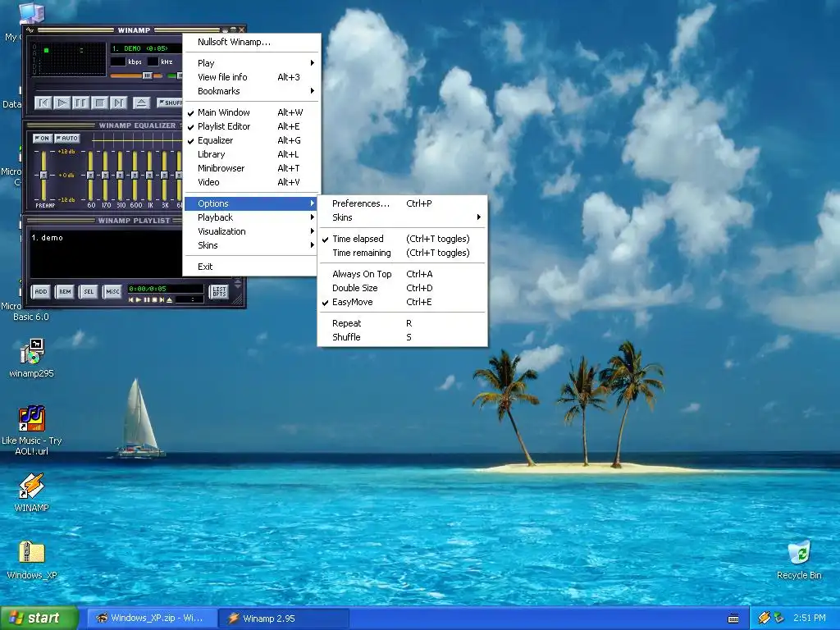This screenshot has height=630, width=840.
Task: Select the winamp295 installer desktop icon
Action: point(32,358)
